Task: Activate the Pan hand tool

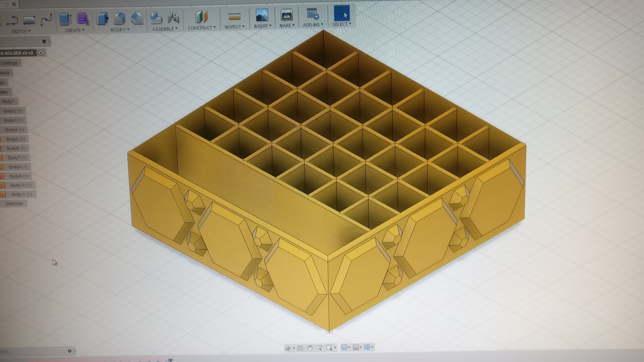Action: click(310, 348)
